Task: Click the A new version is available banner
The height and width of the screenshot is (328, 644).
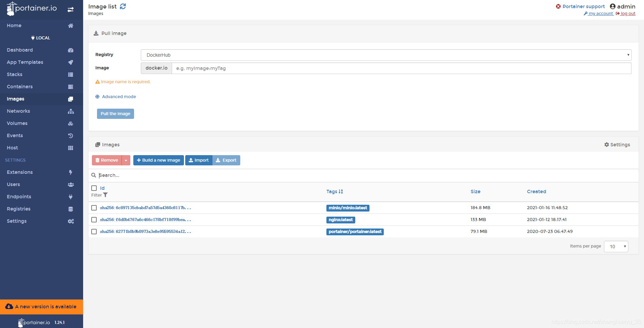Action: coord(41,307)
